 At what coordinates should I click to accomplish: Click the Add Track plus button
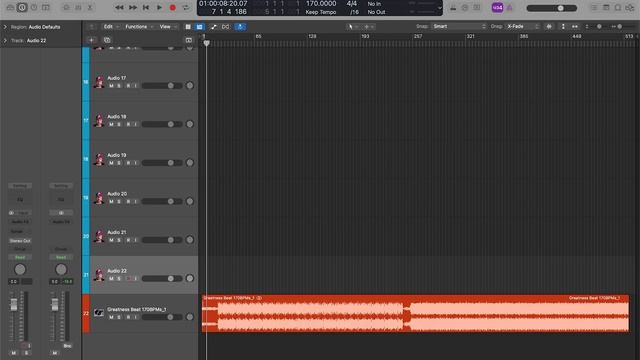pyautogui.click(x=91, y=40)
